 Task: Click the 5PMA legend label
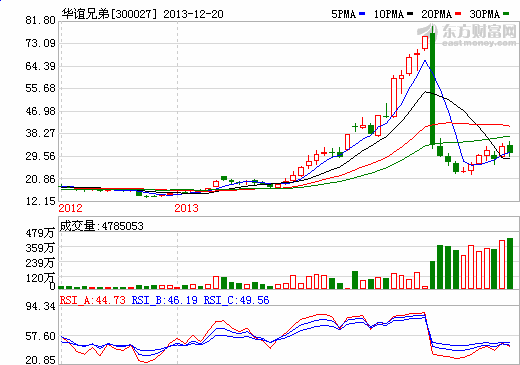pos(343,14)
